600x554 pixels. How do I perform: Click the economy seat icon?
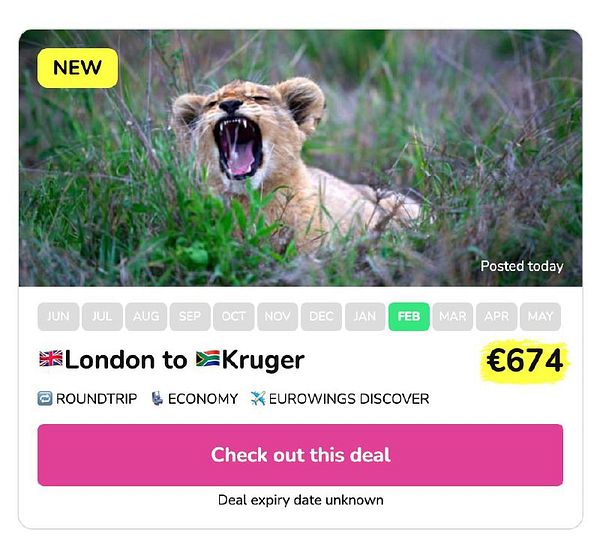click(157, 398)
